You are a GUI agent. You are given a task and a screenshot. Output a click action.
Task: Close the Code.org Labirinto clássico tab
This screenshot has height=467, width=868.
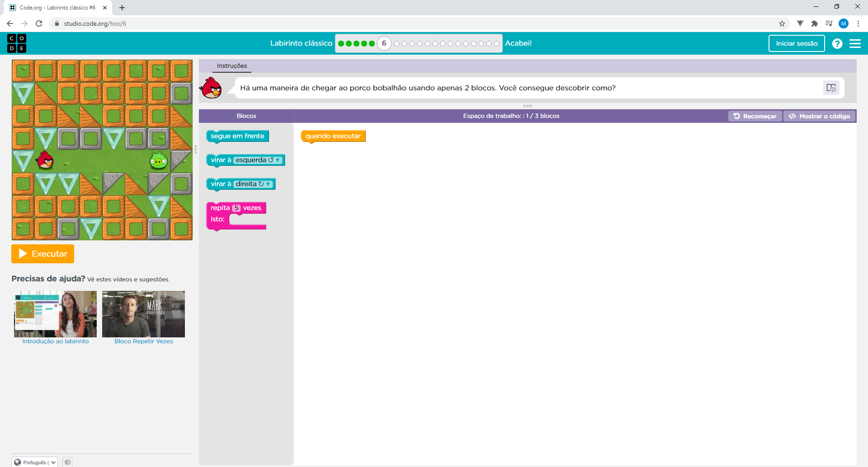[105, 8]
